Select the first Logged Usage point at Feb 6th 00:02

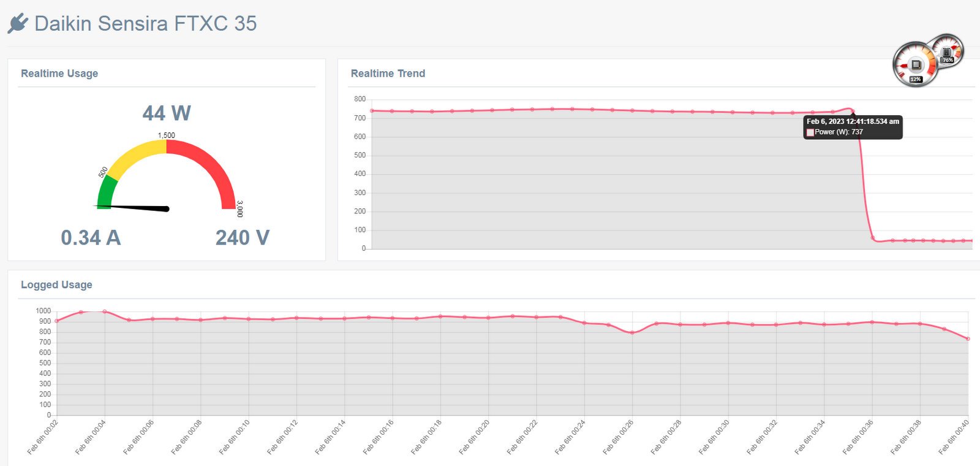pyautogui.click(x=56, y=321)
